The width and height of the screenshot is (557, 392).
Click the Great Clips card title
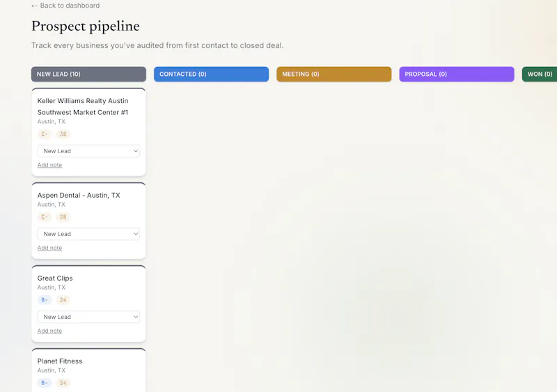click(x=55, y=278)
